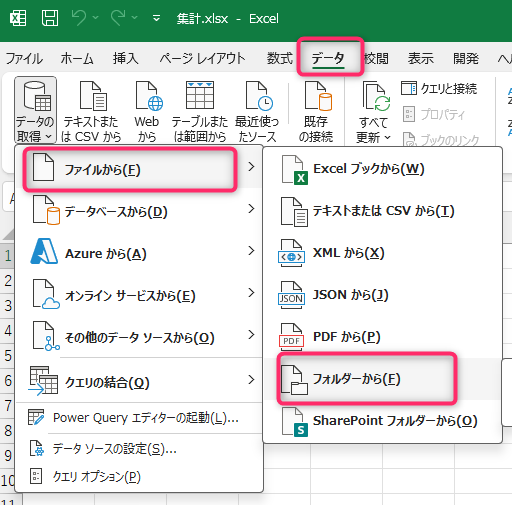Save the workbook with the floppy icon
This screenshot has width=512, height=505.
tap(50, 18)
